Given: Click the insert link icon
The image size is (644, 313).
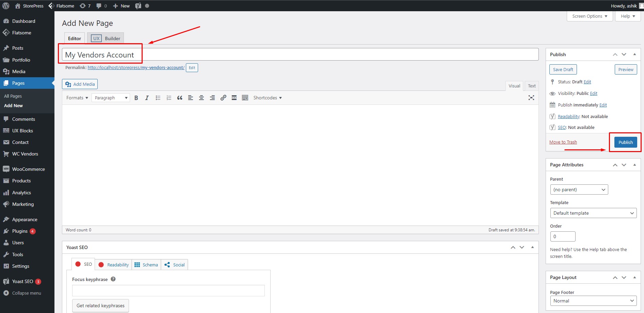Looking at the screenshot, I should click(x=223, y=98).
